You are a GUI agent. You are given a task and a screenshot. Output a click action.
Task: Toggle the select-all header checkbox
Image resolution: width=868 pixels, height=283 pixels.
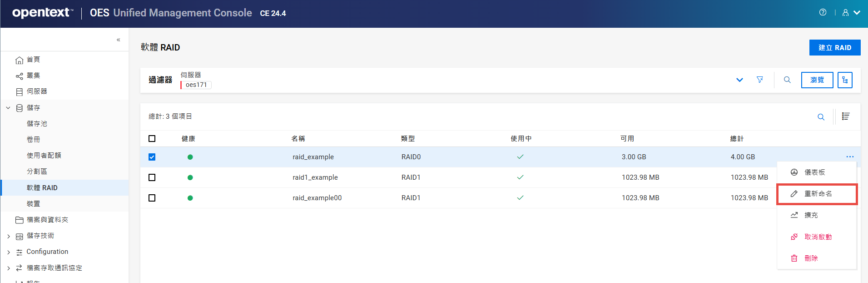click(152, 139)
